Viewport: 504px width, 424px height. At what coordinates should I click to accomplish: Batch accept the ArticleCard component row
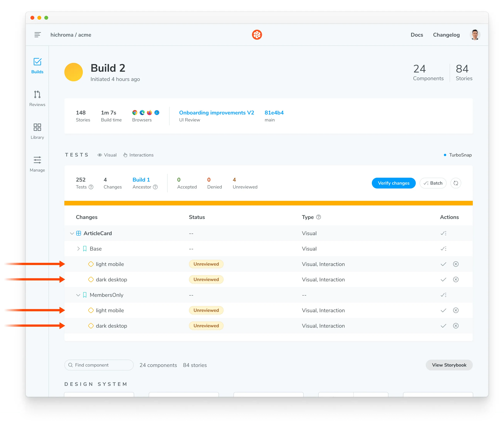point(443,233)
